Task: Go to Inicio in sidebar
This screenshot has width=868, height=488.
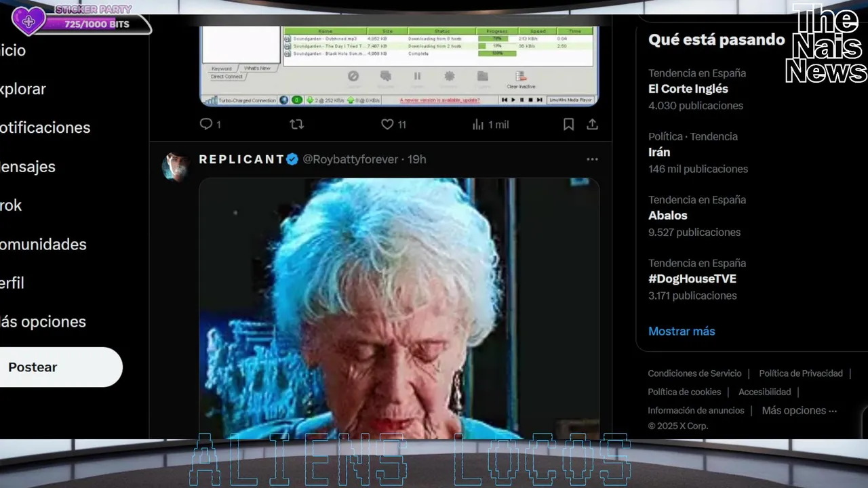Action: coord(13,50)
